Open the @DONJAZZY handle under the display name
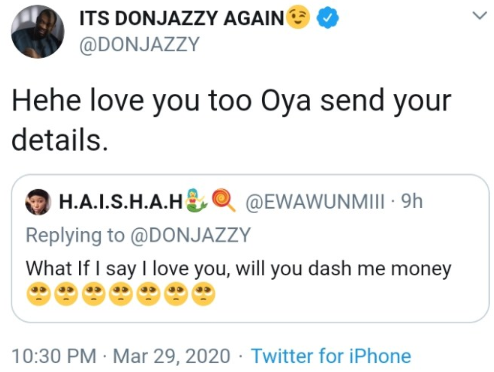Viewport: 494px width, 372px height. click(139, 44)
